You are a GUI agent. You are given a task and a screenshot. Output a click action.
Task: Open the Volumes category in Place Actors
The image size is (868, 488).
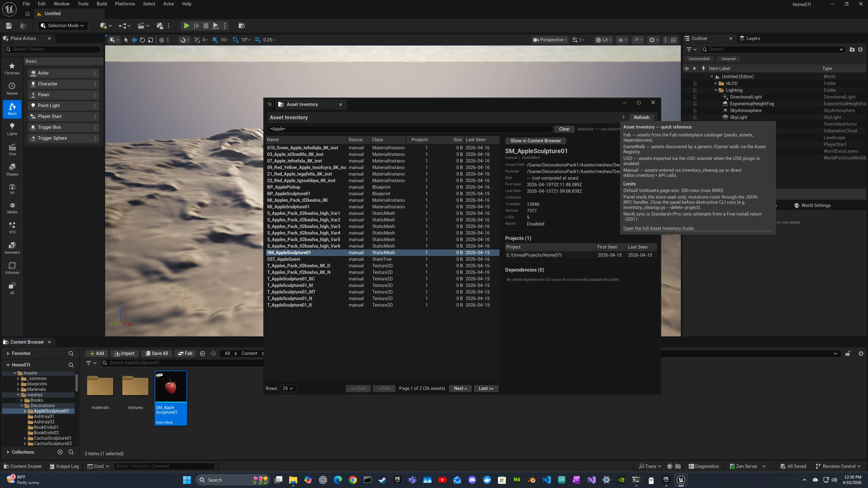point(12,268)
